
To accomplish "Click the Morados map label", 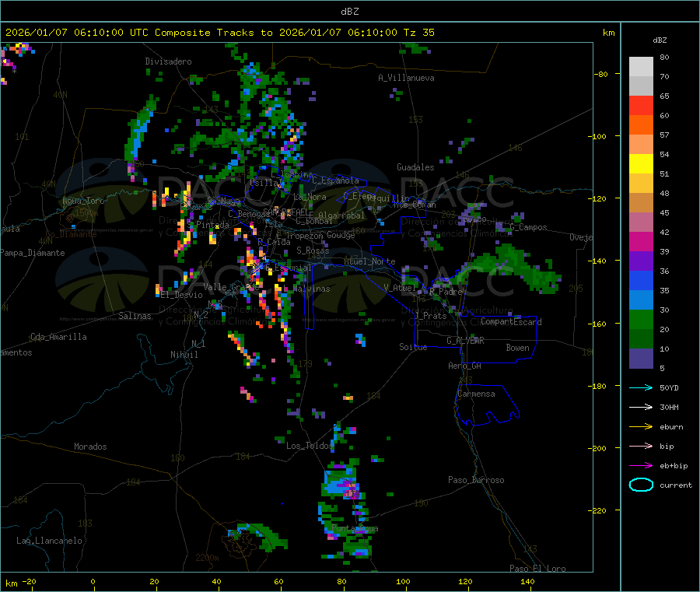I will (90, 447).
